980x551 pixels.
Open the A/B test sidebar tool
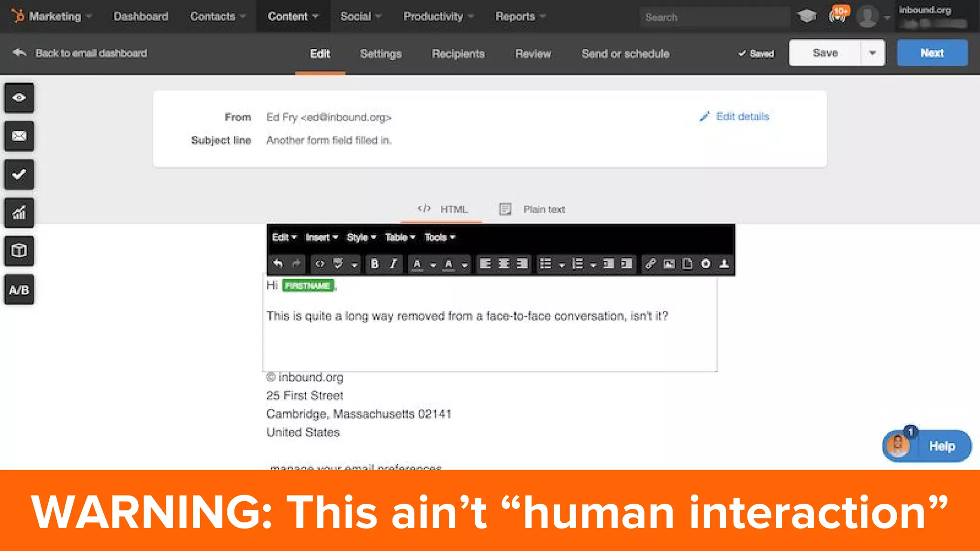tap(19, 289)
